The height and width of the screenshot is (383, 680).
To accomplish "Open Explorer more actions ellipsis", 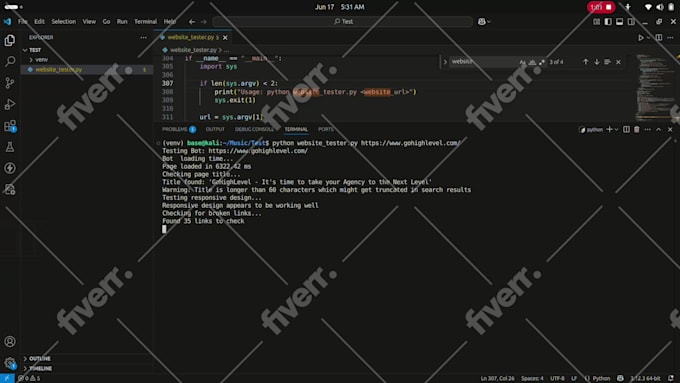I will (143, 38).
